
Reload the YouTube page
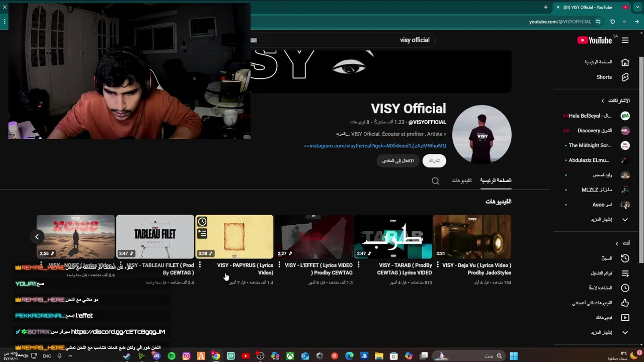tap(612, 22)
